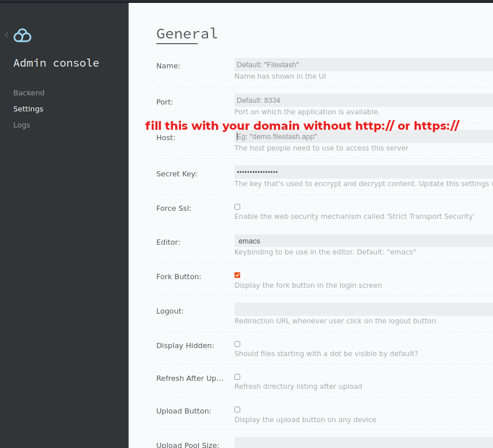Click the Logout redirection URL field
This screenshot has height=448, width=493.
363,310
